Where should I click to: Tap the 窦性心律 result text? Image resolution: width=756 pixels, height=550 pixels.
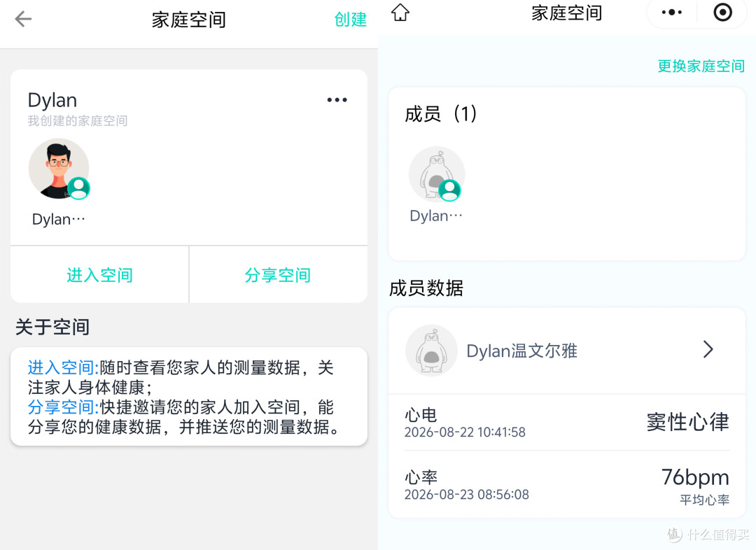pos(687,422)
